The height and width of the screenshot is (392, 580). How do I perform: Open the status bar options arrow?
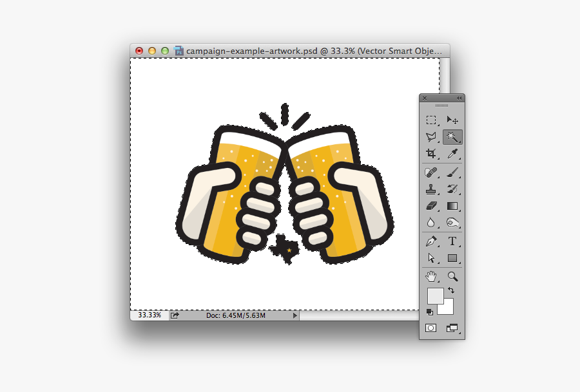(295, 315)
